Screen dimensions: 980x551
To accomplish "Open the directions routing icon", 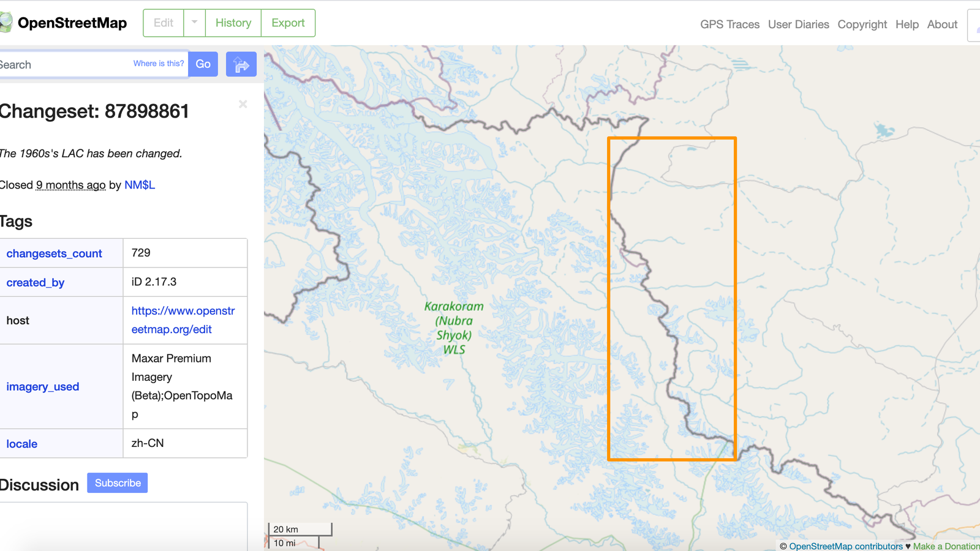I will [x=241, y=64].
